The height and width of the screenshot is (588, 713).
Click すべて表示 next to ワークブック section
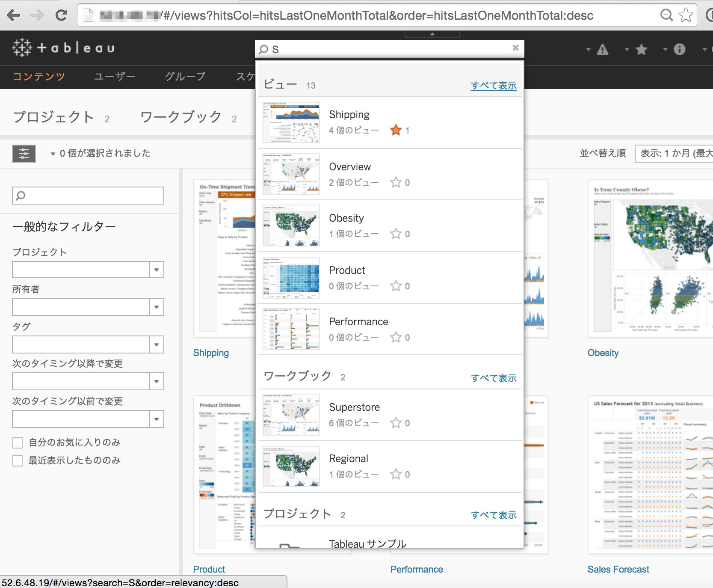click(x=494, y=378)
